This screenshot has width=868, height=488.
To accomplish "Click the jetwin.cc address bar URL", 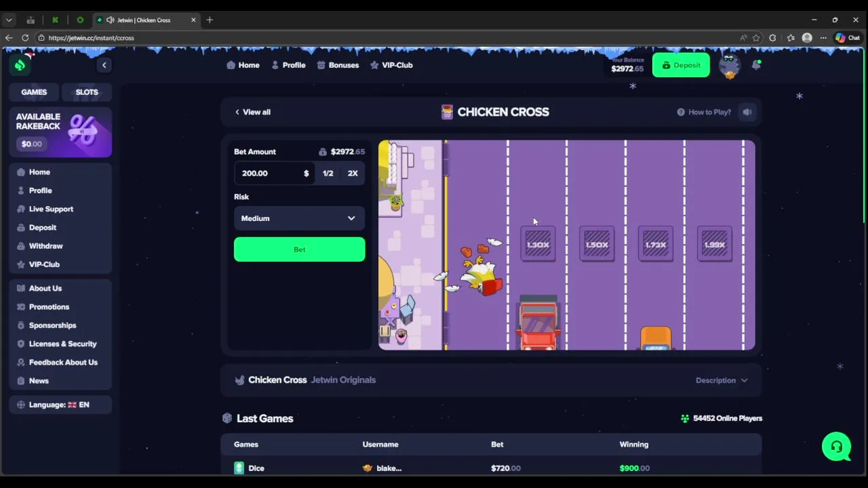I will click(92, 38).
